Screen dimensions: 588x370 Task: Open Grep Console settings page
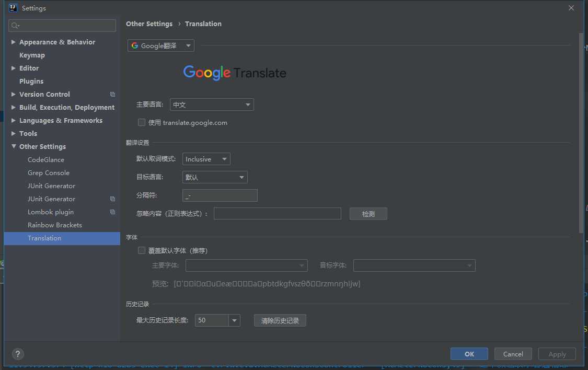pos(49,173)
